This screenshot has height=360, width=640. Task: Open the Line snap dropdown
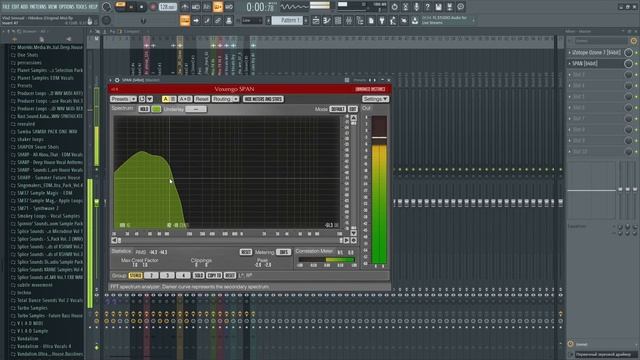coord(252,20)
